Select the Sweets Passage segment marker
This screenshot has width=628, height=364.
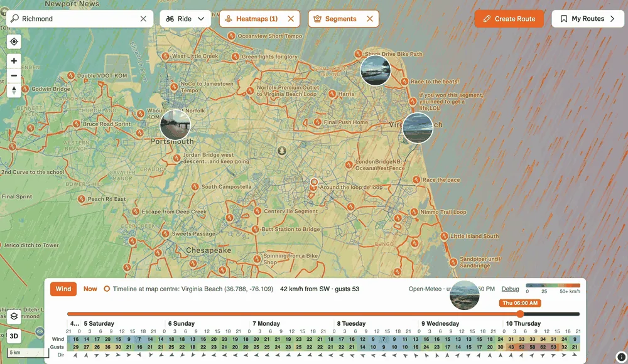click(x=165, y=233)
